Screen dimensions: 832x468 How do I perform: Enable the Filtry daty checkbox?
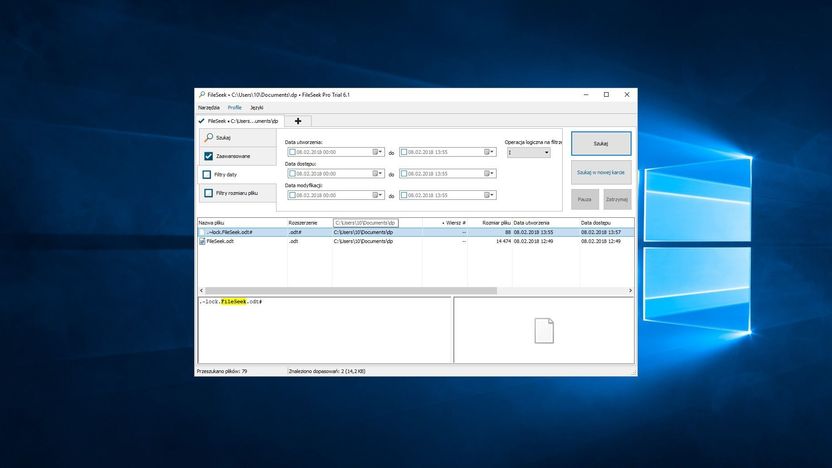pos(207,175)
